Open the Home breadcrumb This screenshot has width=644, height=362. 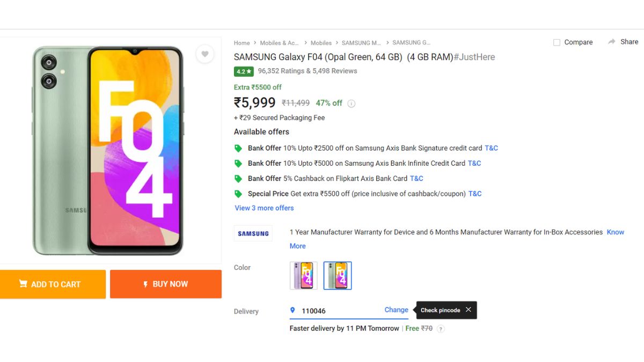[241, 43]
